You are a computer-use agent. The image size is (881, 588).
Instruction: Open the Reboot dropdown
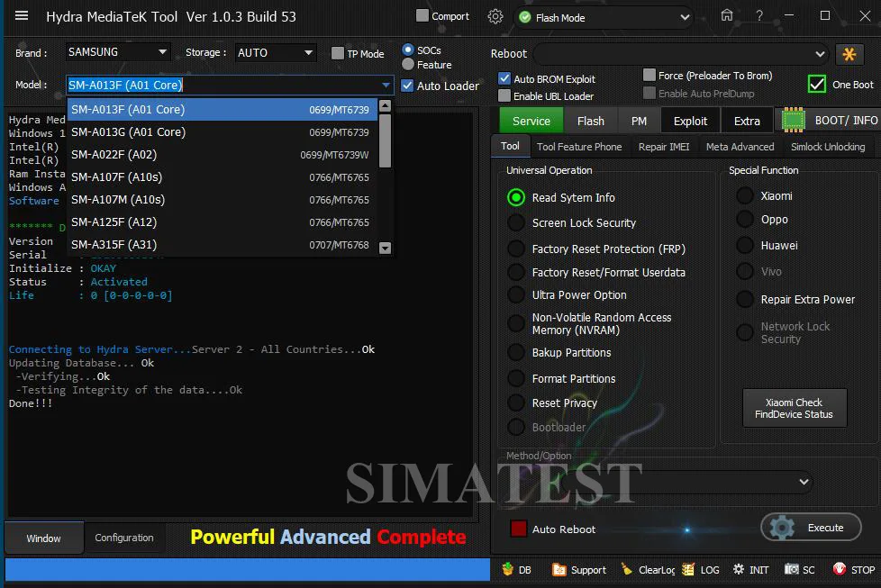pyautogui.click(x=680, y=54)
